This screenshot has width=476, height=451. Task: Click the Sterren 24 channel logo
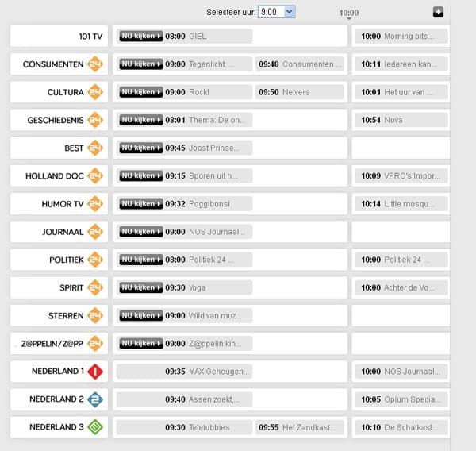tap(95, 316)
